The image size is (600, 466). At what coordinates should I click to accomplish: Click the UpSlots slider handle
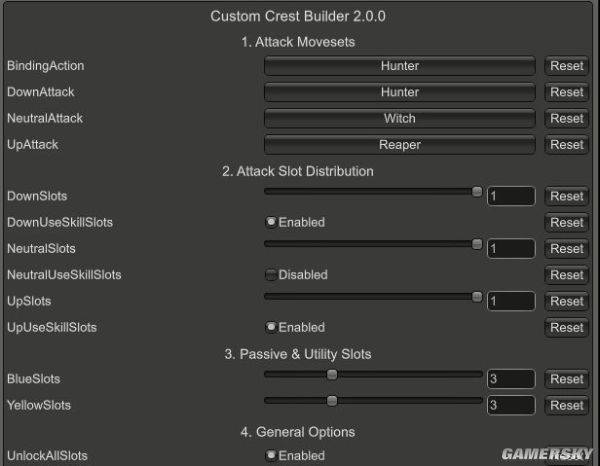(x=477, y=297)
